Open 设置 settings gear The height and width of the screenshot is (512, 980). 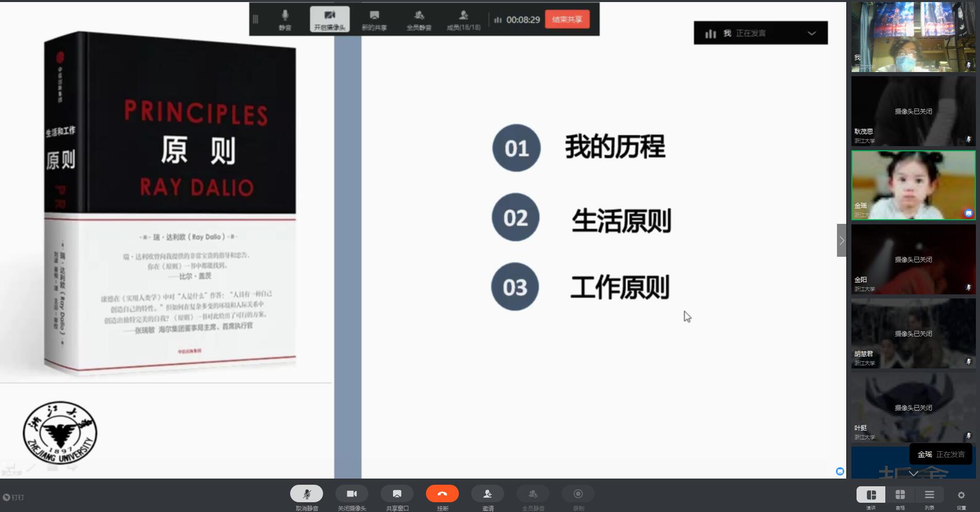[961, 495]
